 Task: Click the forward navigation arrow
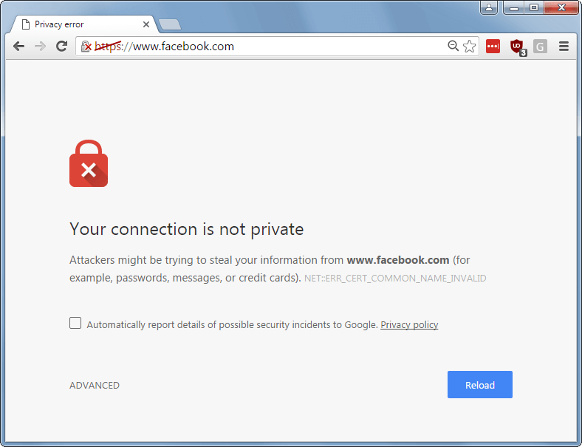tap(40, 46)
